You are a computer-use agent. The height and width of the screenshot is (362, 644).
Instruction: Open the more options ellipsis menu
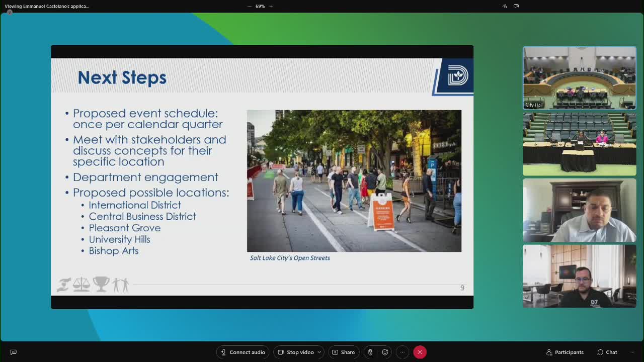pos(403,352)
